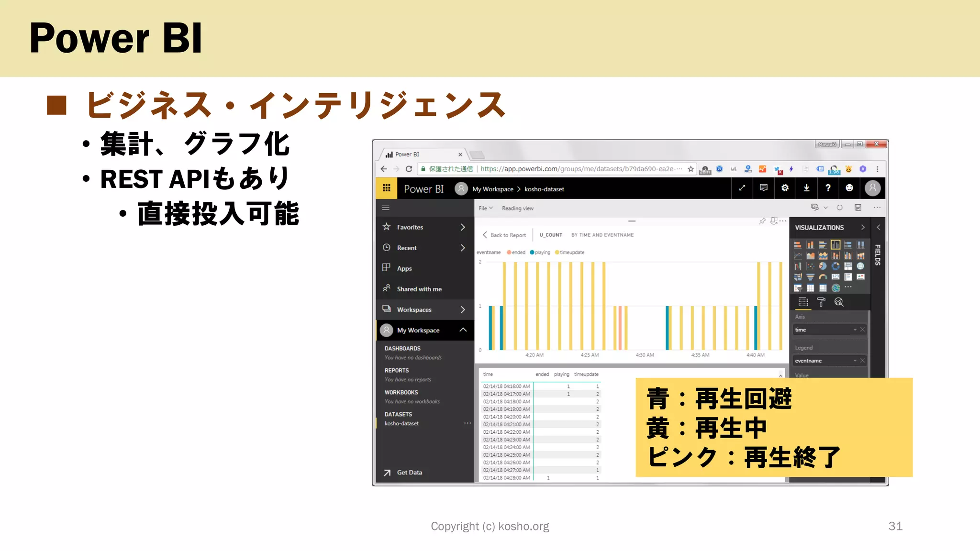The image size is (980, 551).
Task: Choose the Table visualization
Action: [810, 287]
